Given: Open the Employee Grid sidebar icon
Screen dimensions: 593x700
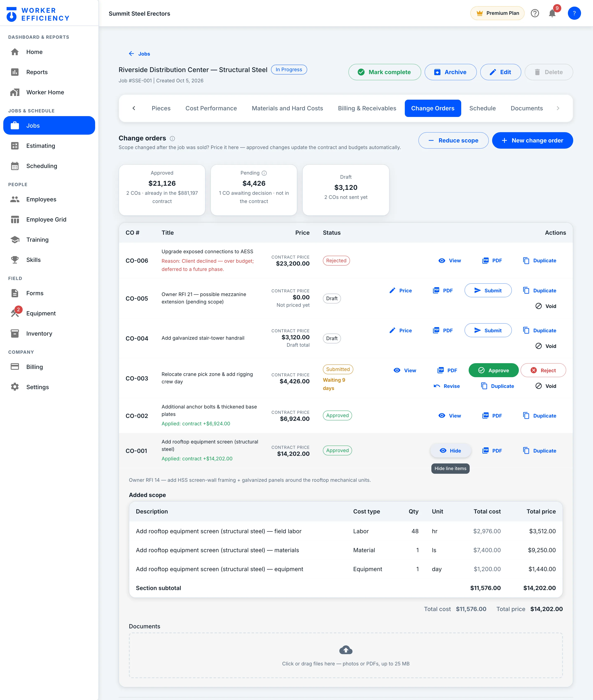Looking at the screenshot, I should pyautogui.click(x=15, y=219).
